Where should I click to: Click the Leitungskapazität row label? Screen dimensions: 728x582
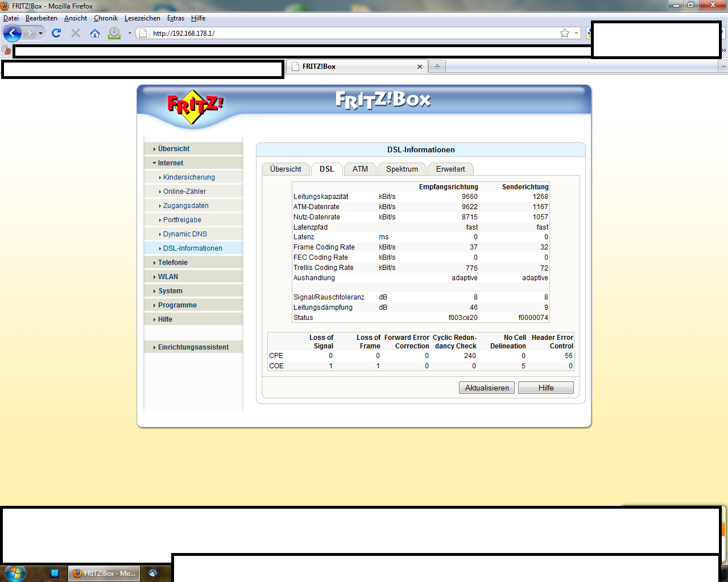tap(321, 197)
